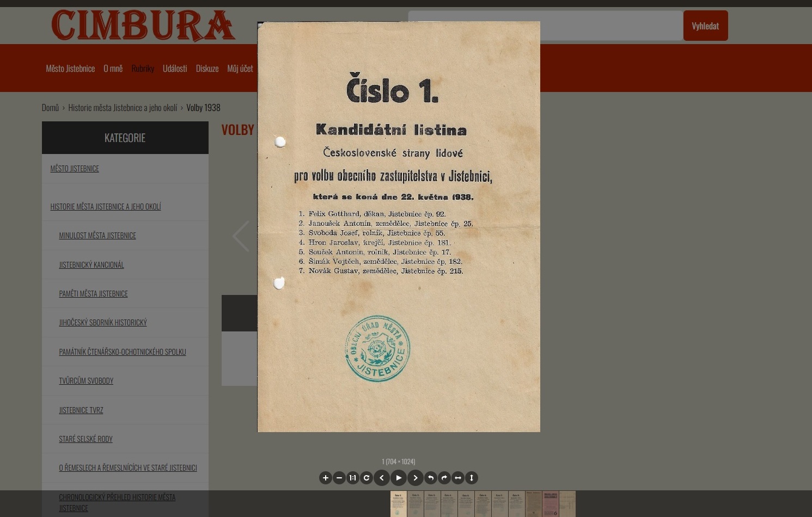This screenshot has width=812, height=517.
Task: Open JIHOČESKÝ SBORNÍK HISTORICKÝ subcategory
Action: [103, 323]
